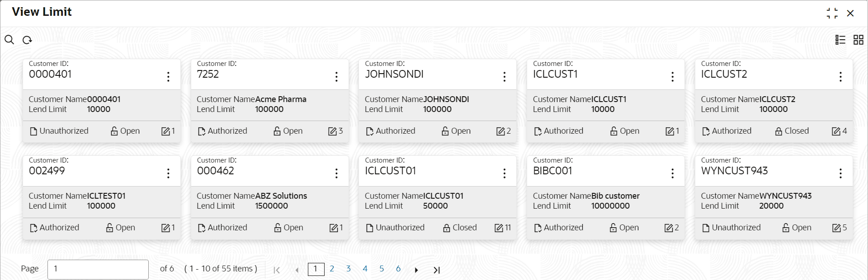868x280 pixels.
Task: Click Authorized document icon on 002499 card
Action: pos(33,228)
